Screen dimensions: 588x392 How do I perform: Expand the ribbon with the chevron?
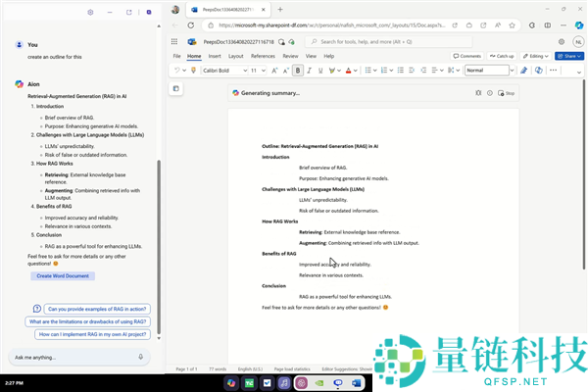(578, 72)
